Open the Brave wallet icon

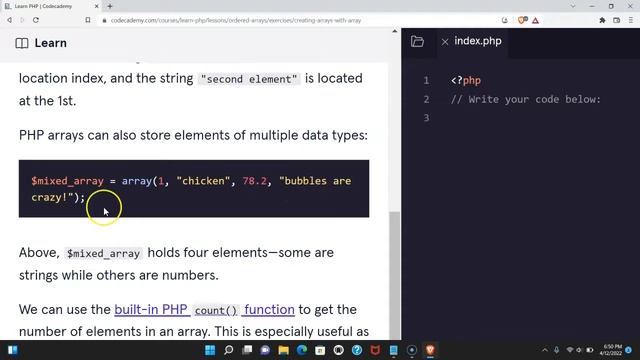click(x=616, y=20)
